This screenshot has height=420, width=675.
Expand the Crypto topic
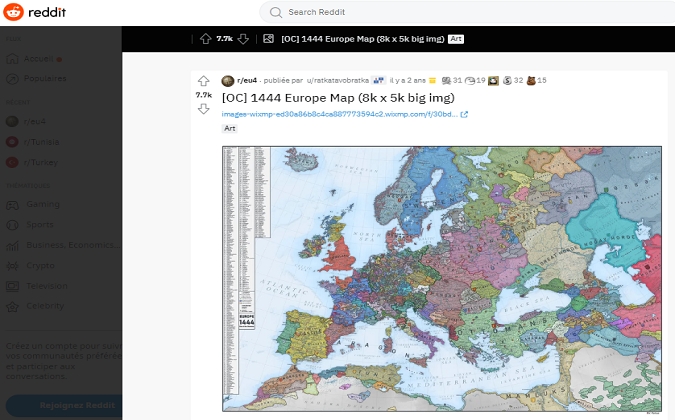[x=40, y=266]
